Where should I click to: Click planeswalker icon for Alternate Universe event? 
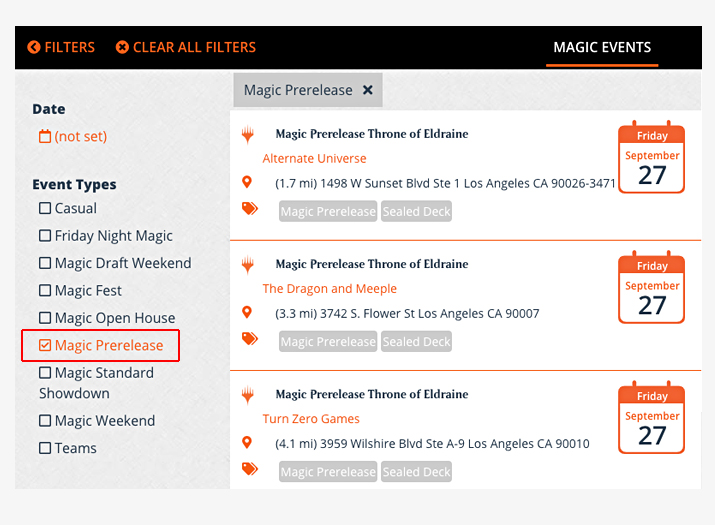click(x=248, y=135)
